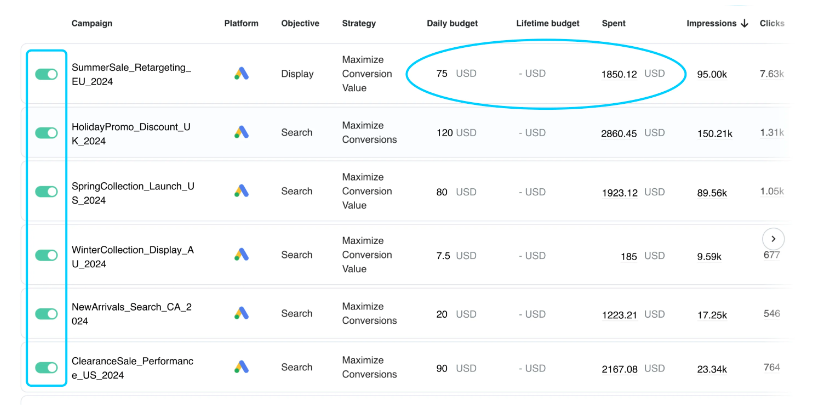Viewport: 821px width, 408px height.
Task: Turn off the HolidayPromo_Discount_UK_2024 campaign switch
Action: [46, 133]
